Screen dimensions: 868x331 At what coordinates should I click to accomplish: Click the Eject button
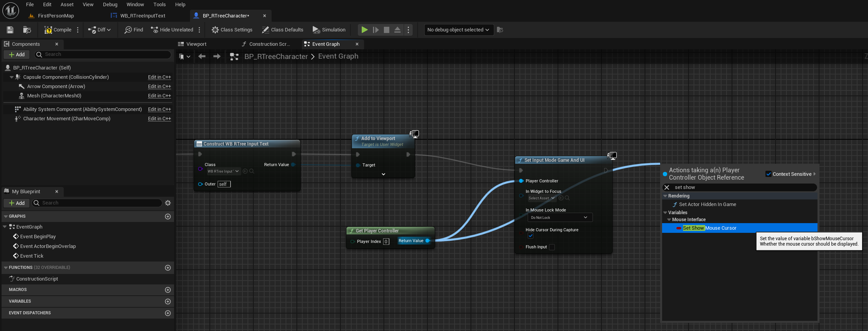pos(397,30)
